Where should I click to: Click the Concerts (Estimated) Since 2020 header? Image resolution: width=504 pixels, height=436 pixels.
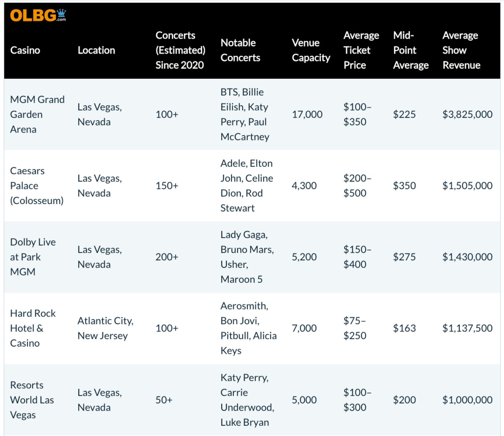coord(180,50)
